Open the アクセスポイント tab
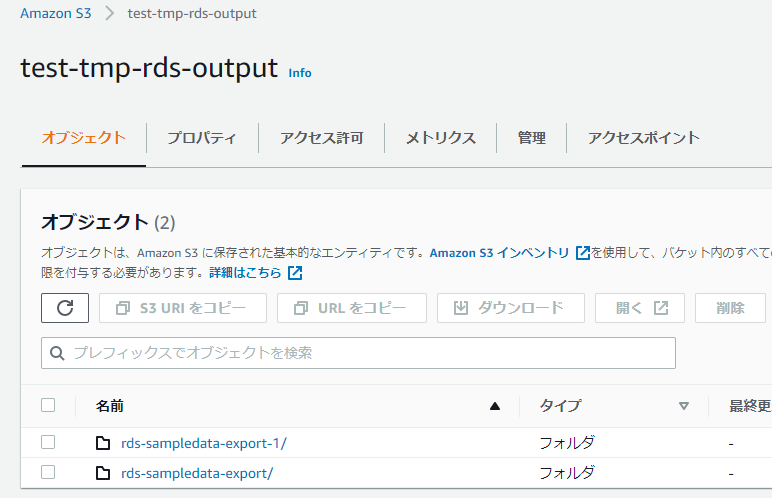The width and height of the screenshot is (772, 498). pos(643,138)
